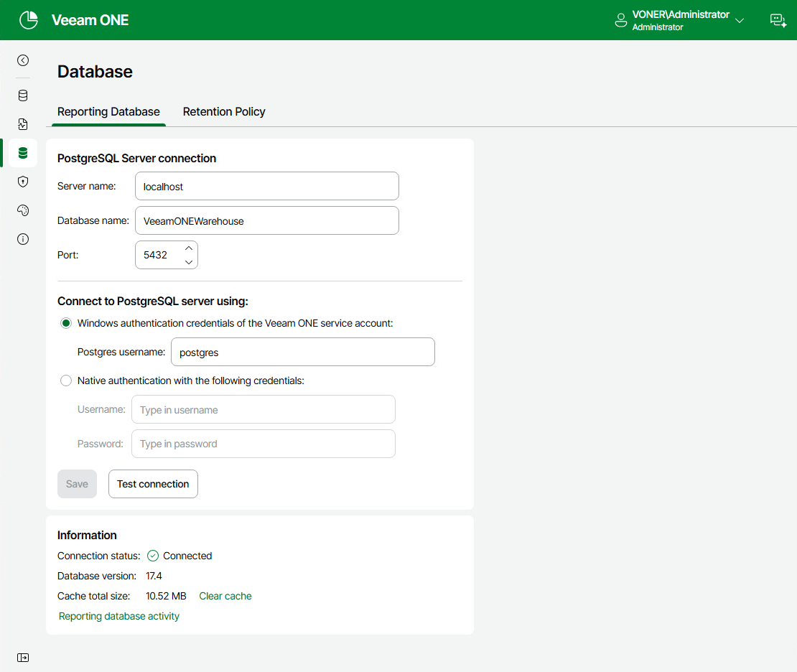The height and width of the screenshot is (672, 797).
Task: Click the Test connection button
Action: 153,484
